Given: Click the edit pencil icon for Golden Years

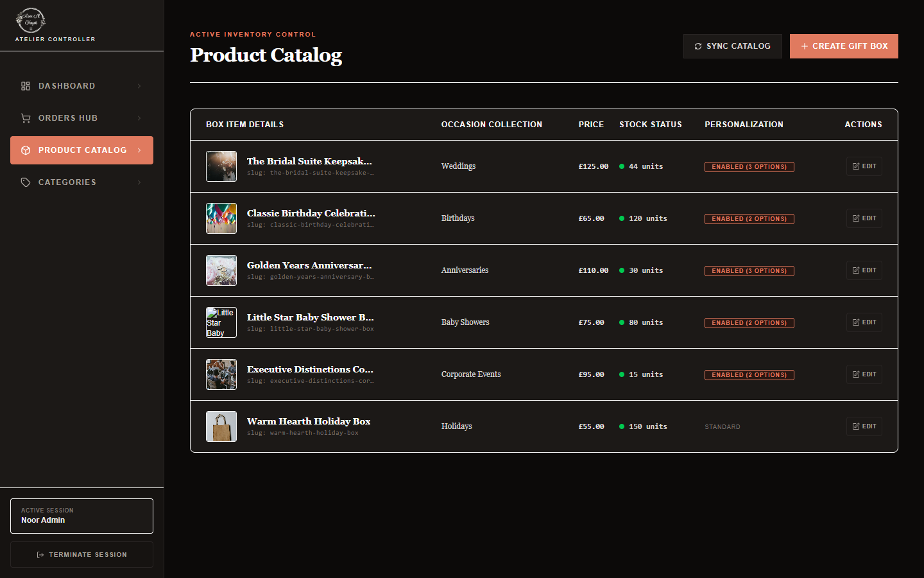Looking at the screenshot, I should tap(856, 270).
